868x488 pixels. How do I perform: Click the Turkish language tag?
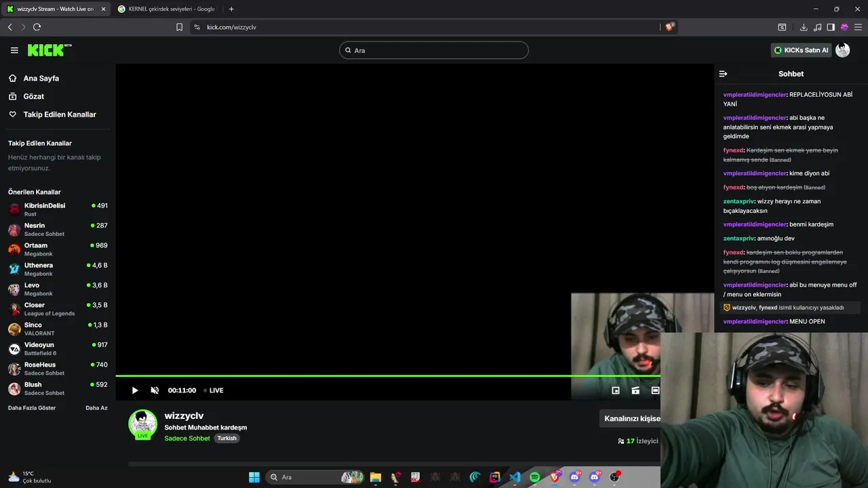point(226,439)
